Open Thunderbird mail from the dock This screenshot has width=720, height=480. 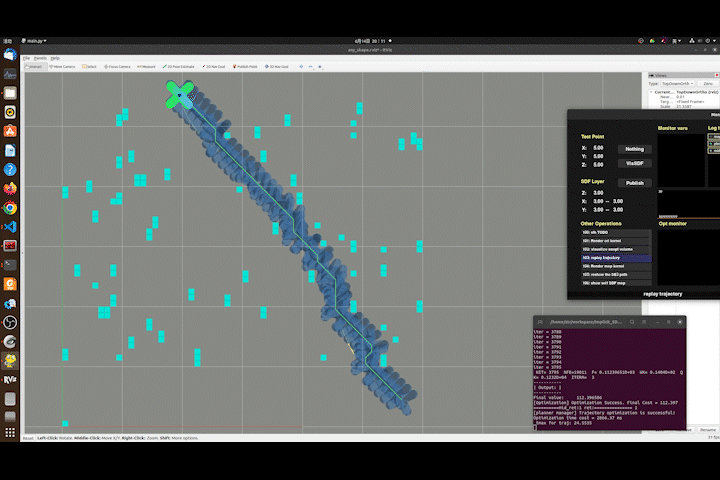pos(10,55)
